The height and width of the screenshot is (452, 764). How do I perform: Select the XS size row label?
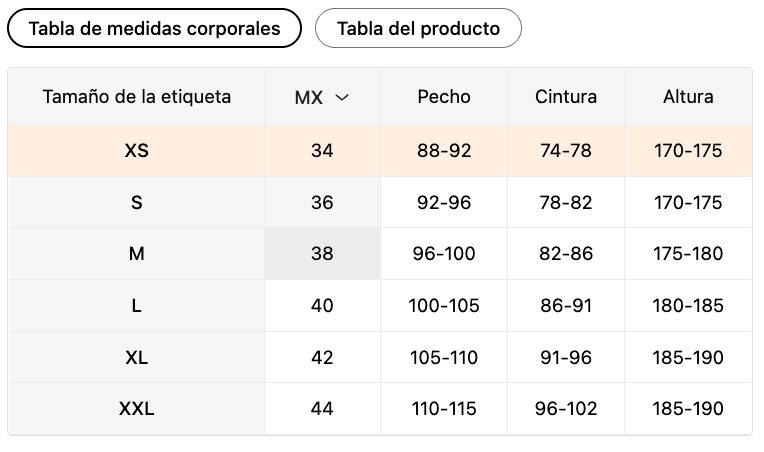[x=137, y=151]
